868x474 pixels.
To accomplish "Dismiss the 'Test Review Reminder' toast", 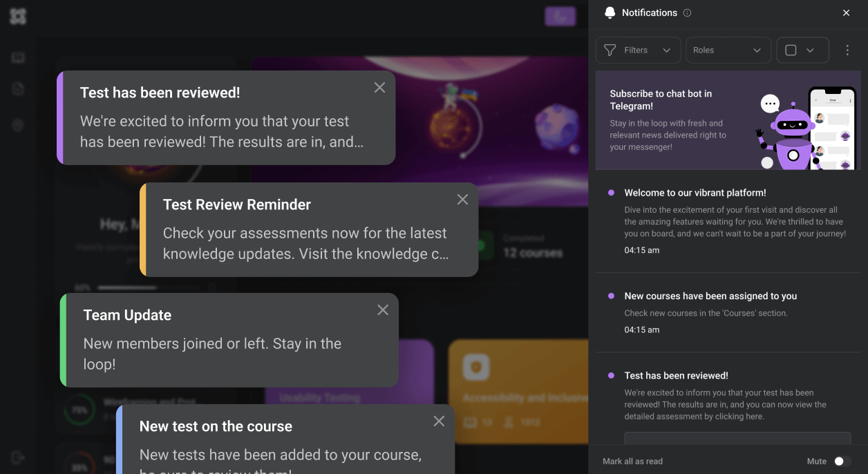I will [462, 199].
